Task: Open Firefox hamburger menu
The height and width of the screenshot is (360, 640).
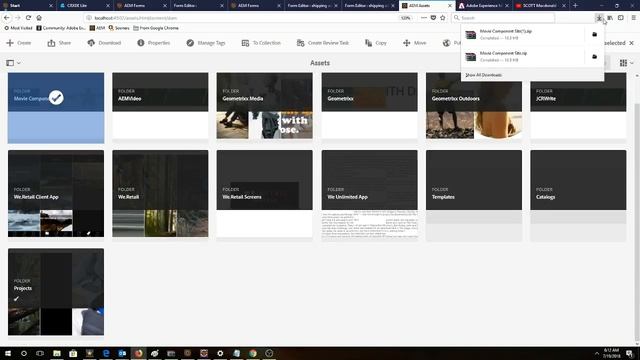Action: 633,18
